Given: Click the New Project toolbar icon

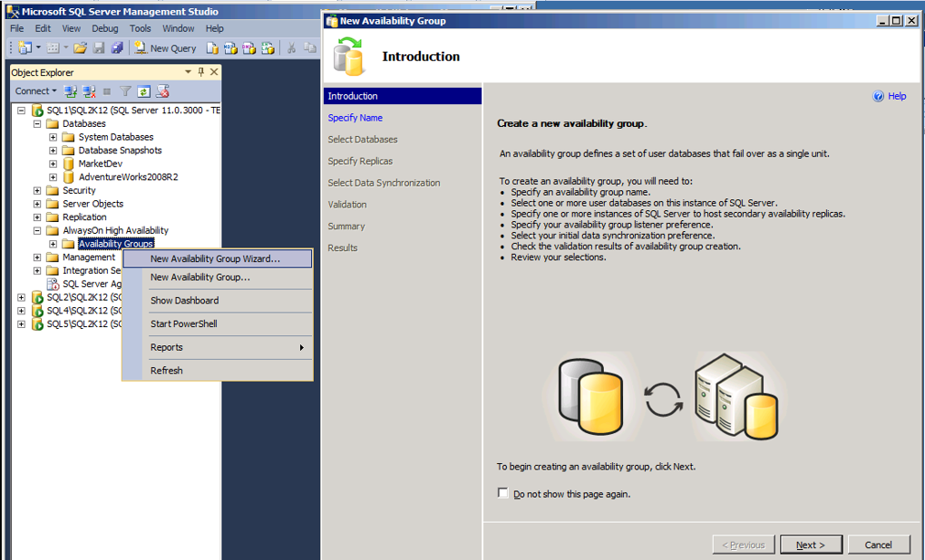Looking at the screenshot, I should point(24,48).
